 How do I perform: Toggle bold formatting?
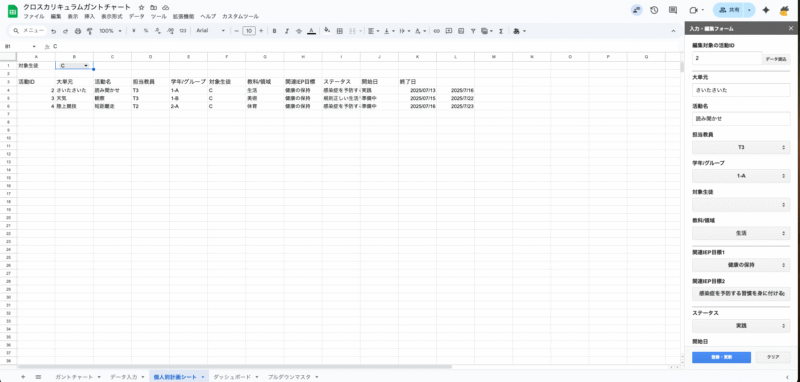click(274, 31)
